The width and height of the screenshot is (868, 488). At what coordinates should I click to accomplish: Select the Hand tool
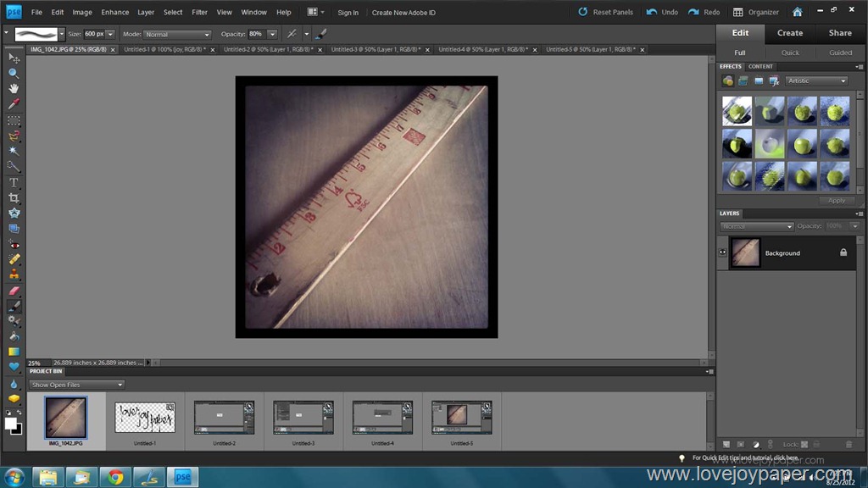tap(14, 88)
